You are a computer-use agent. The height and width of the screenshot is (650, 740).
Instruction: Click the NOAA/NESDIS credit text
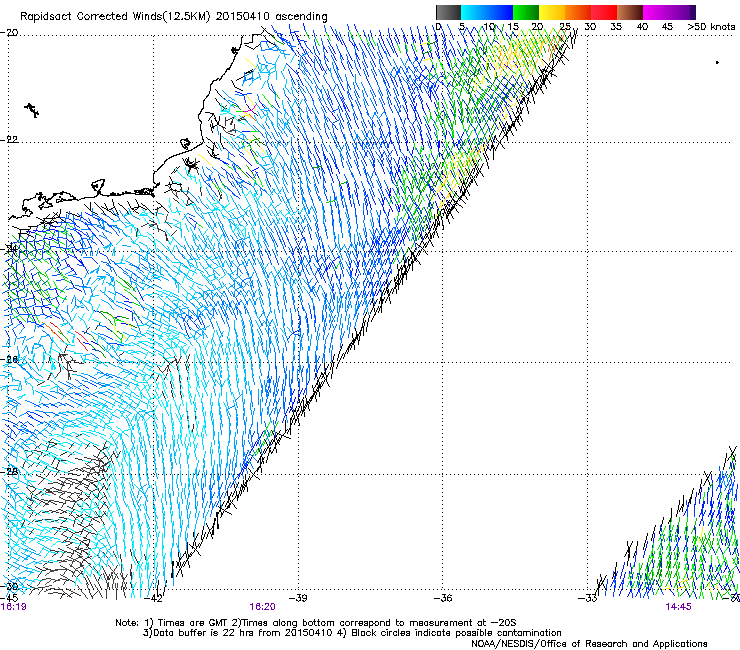589,643
